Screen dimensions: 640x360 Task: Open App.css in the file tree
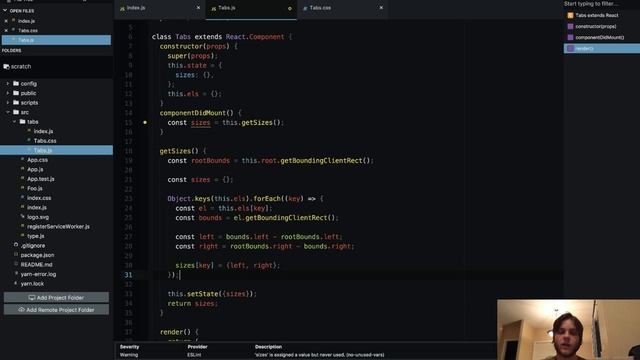(x=38, y=160)
